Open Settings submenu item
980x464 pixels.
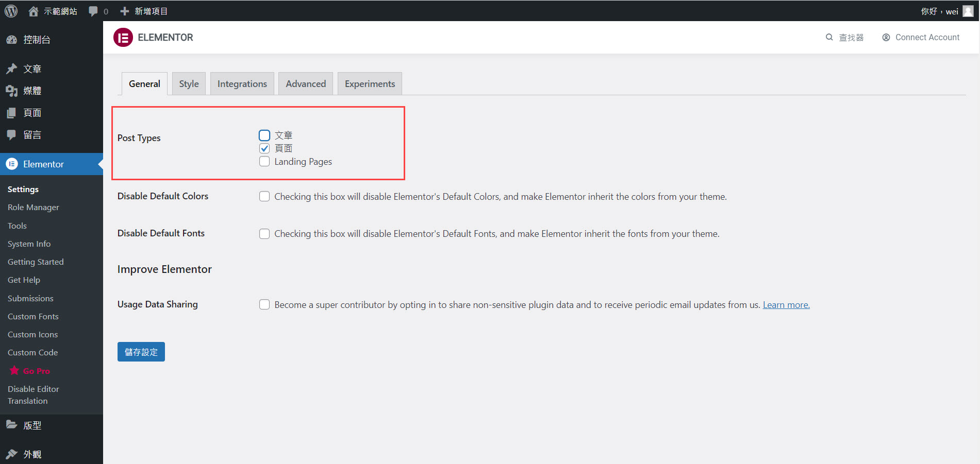click(23, 189)
